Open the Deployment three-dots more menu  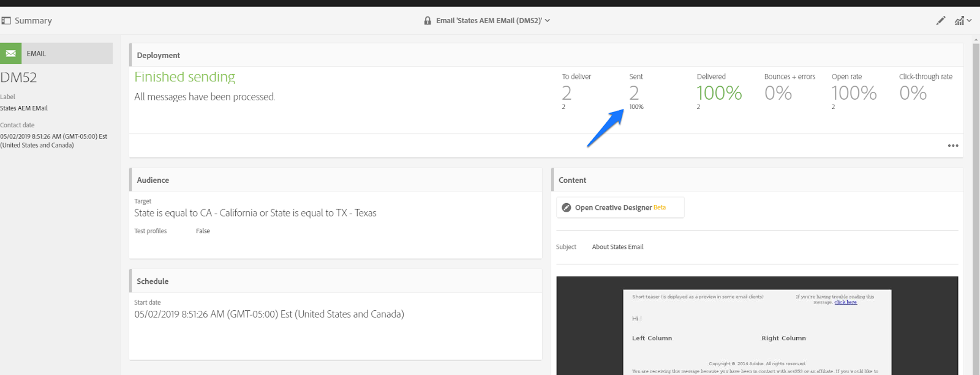tap(953, 146)
